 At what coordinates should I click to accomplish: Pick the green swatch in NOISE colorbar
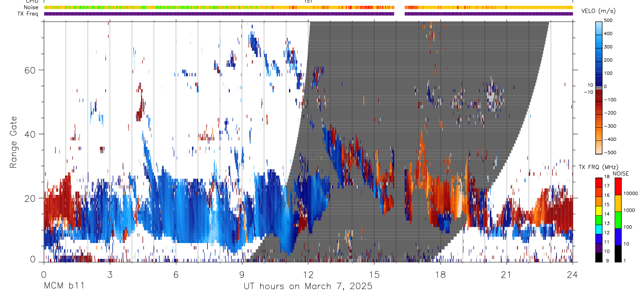pos(618,219)
